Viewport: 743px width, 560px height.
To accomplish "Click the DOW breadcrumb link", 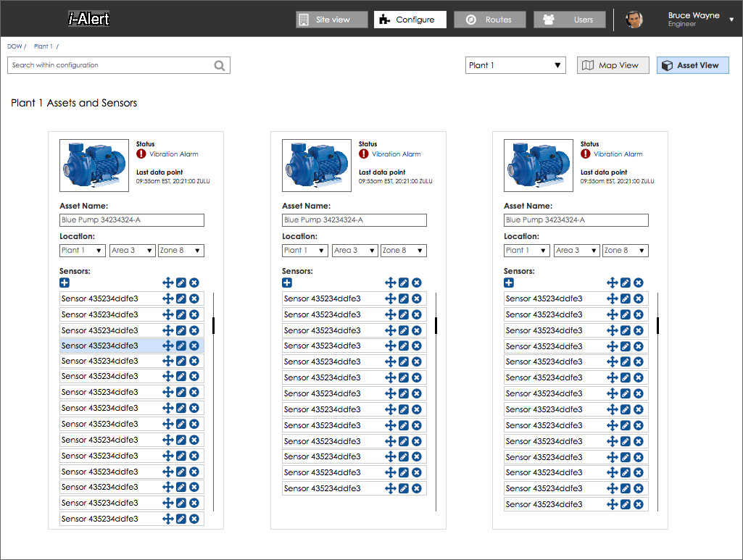I will 14,46.
